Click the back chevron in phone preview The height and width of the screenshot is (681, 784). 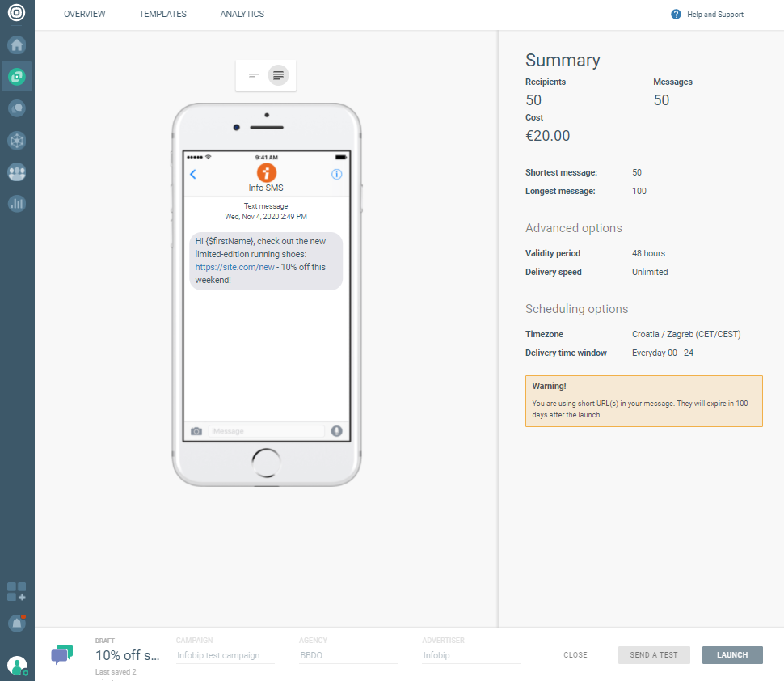[x=193, y=174]
